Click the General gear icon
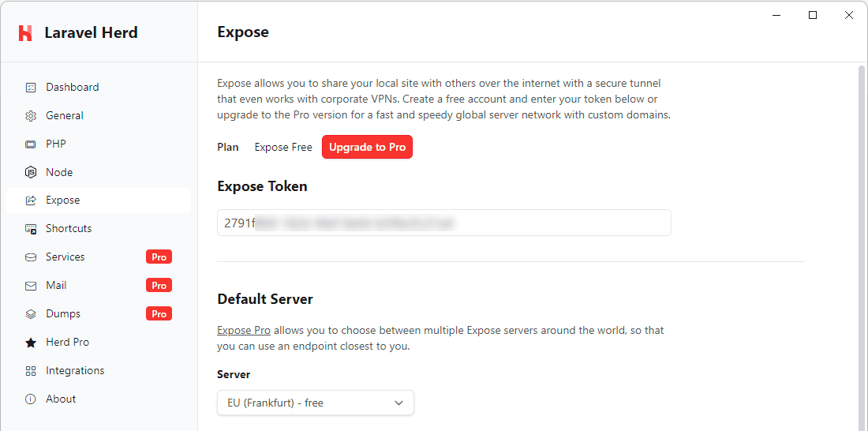The image size is (868, 431). (x=31, y=116)
